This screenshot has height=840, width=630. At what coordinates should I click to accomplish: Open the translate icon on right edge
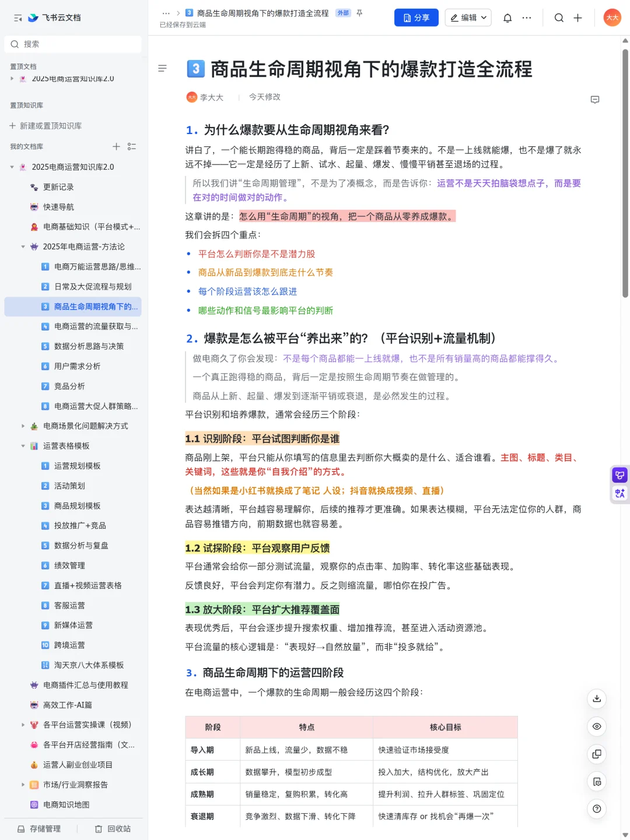(619, 493)
